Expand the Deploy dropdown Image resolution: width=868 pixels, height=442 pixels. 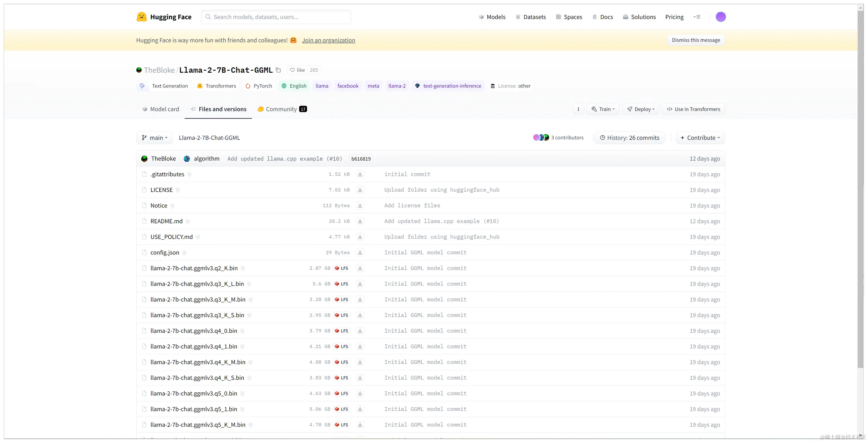[x=641, y=109]
